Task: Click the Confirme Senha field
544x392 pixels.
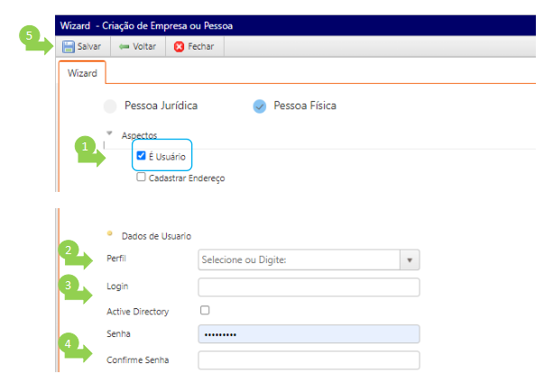Action: click(309, 360)
